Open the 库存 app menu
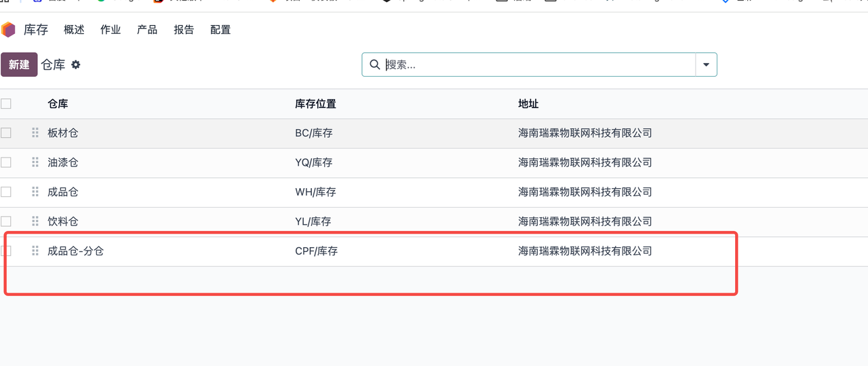Screen dimensions: 868x366 [x=36, y=30]
